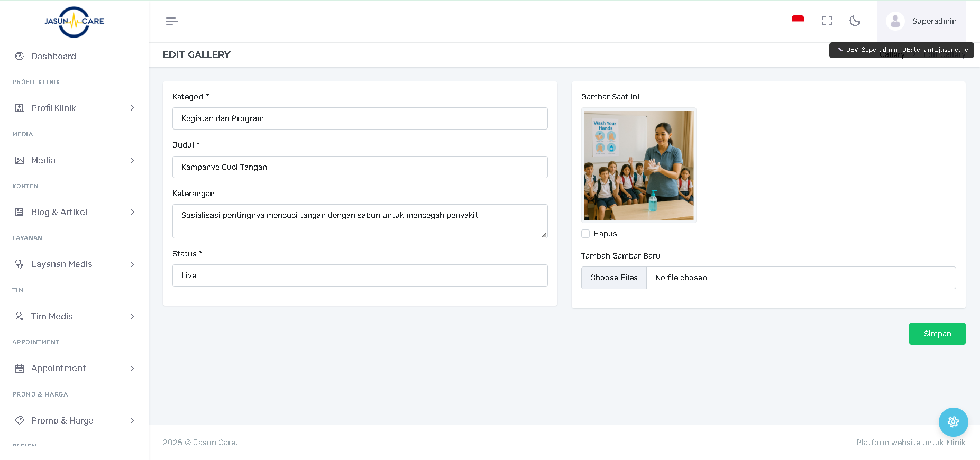The image size is (980, 460).
Task: Open the settings gear floating button
Action: pyautogui.click(x=953, y=422)
